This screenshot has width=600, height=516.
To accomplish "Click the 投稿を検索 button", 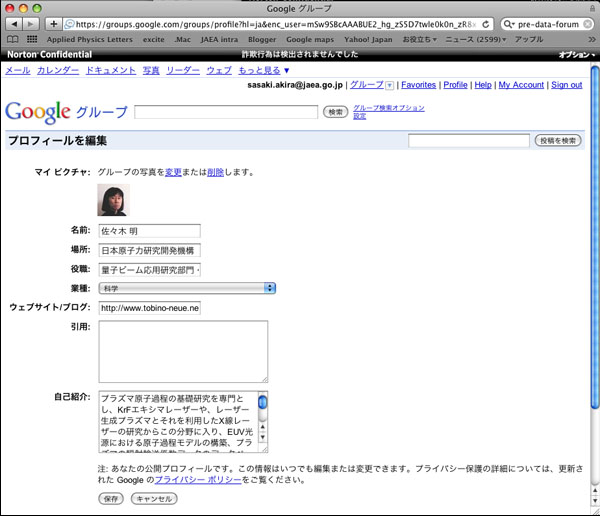I will pos(558,140).
